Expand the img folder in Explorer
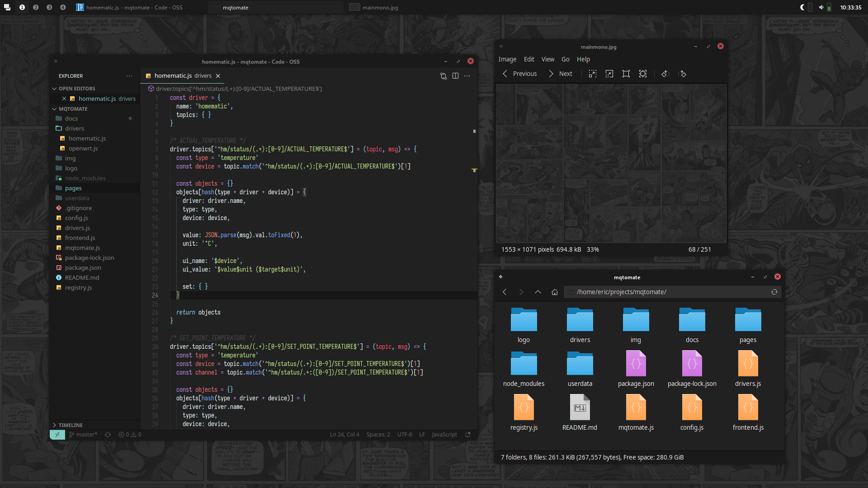Viewport: 868px width, 488px height. tap(94, 158)
